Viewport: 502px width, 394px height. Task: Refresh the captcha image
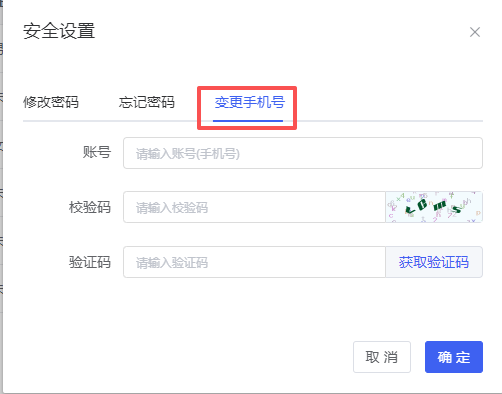[x=434, y=207]
